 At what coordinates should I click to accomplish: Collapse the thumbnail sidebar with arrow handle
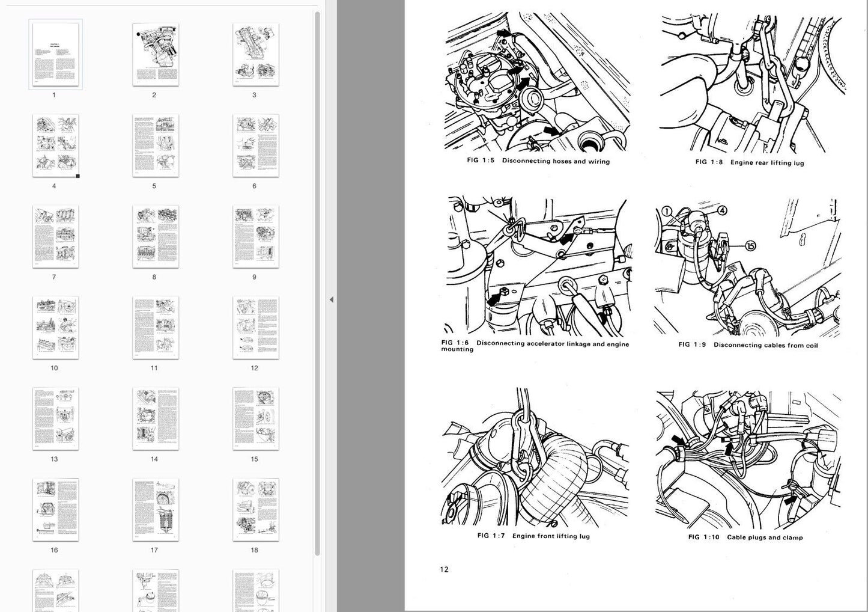point(331,299)
